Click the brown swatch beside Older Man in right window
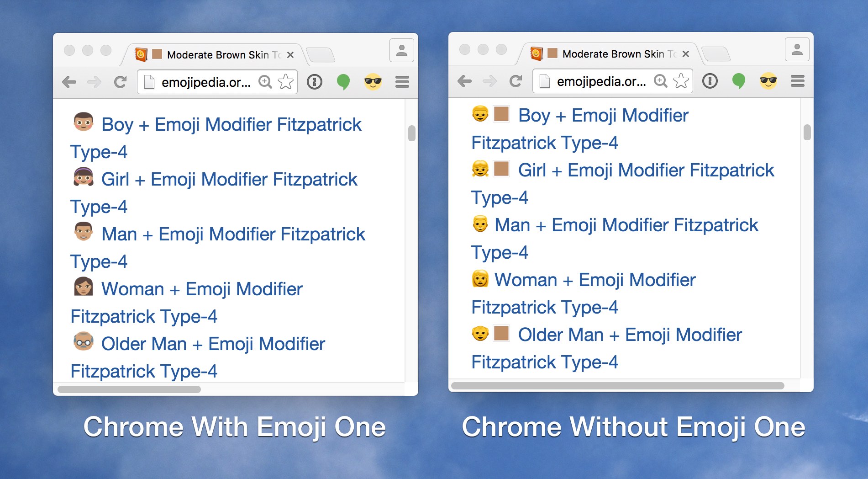Image resolution: width=868 pixels, height=479 pixels. click(501, 333)
